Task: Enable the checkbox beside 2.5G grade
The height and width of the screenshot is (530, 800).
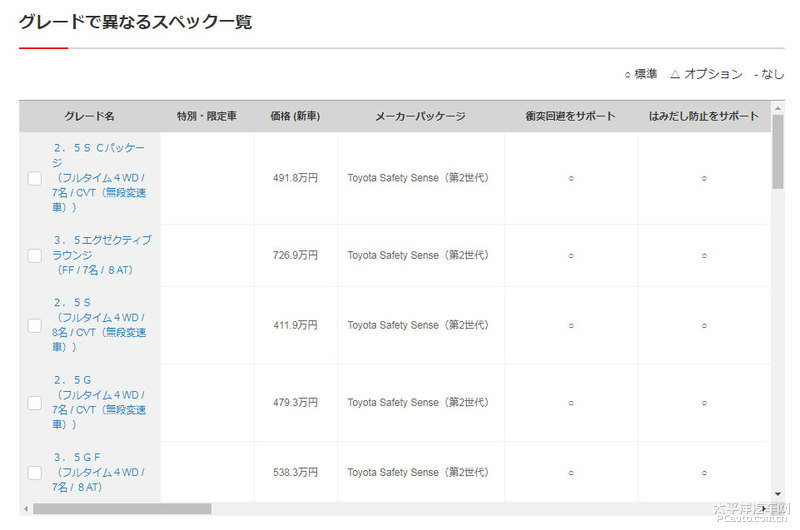Action: tap(34, 402)
